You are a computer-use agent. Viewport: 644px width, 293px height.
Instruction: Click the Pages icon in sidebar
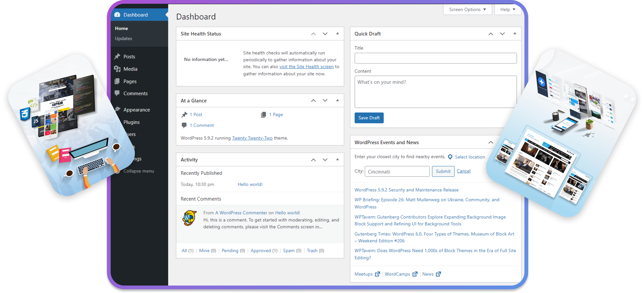click(117, 81)
